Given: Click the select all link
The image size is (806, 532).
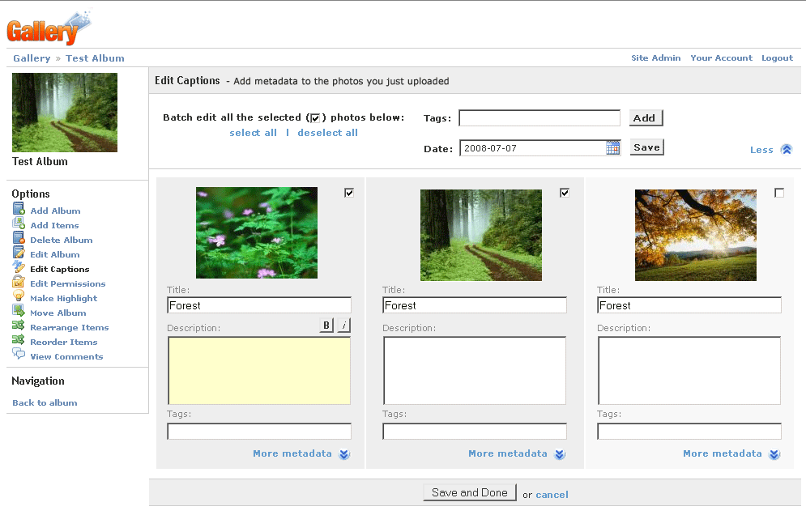Looking at the screenshot, I should [253, 133].
